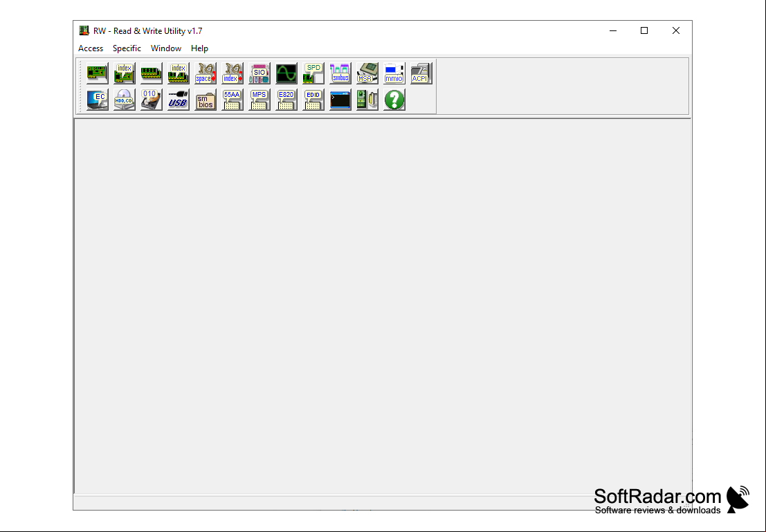Open the command window icon

[340, 100]
